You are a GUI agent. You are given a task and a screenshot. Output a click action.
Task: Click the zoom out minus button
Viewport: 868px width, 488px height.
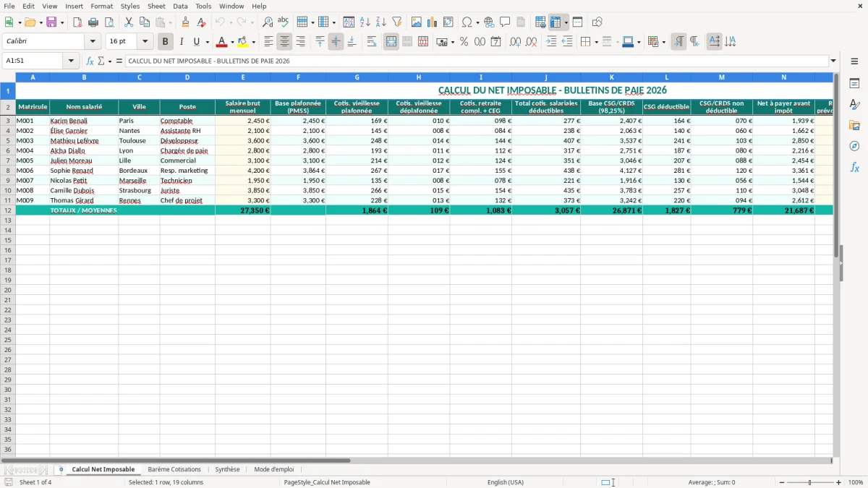(781, 482)
